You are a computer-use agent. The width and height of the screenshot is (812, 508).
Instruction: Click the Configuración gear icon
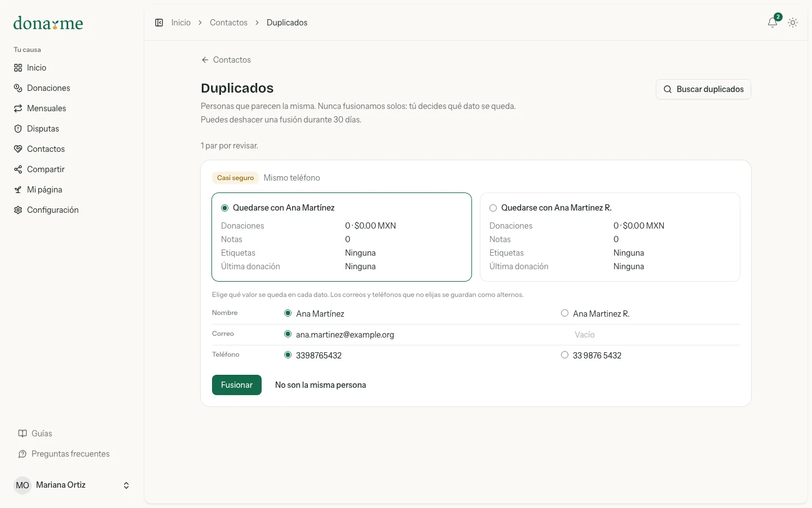pyautogui.click(x=18, y=210)
